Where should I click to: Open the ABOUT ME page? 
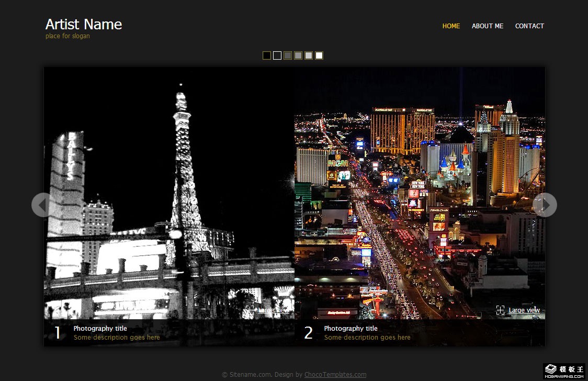click(487, 26)
